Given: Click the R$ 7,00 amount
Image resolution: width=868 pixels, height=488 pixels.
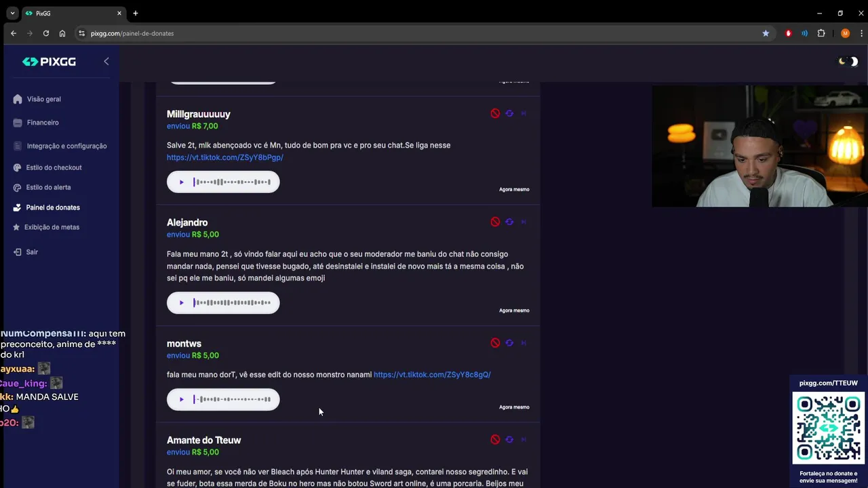Looking at the screenshot, I should 205,126.
